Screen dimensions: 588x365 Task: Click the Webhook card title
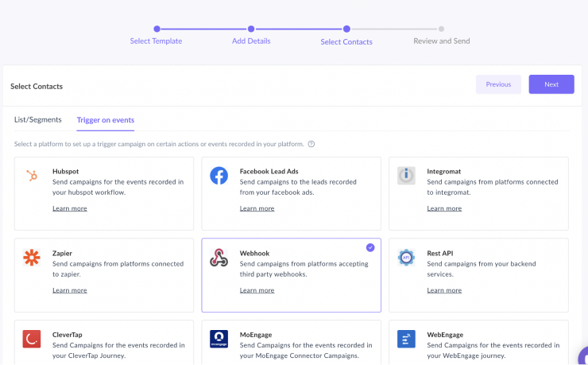(254, 253)
